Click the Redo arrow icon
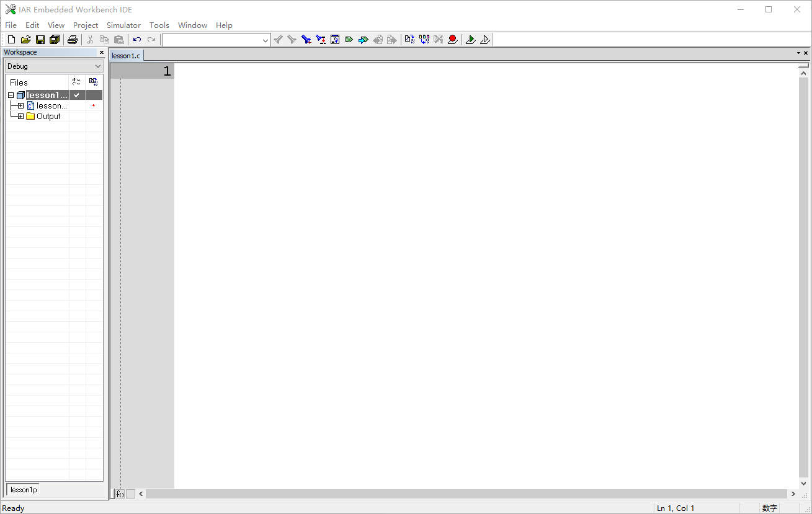This screenshot has width=812, height=514. click(151, 40)
